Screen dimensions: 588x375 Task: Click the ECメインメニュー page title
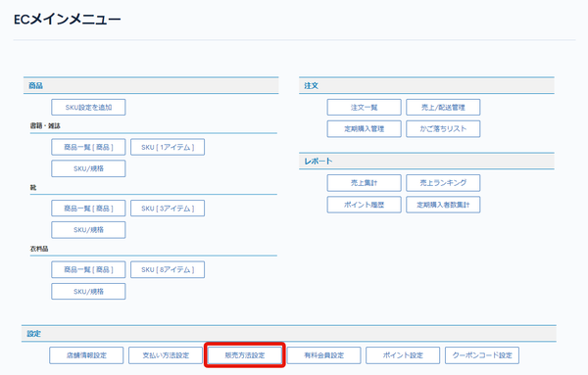pos(68,20)
